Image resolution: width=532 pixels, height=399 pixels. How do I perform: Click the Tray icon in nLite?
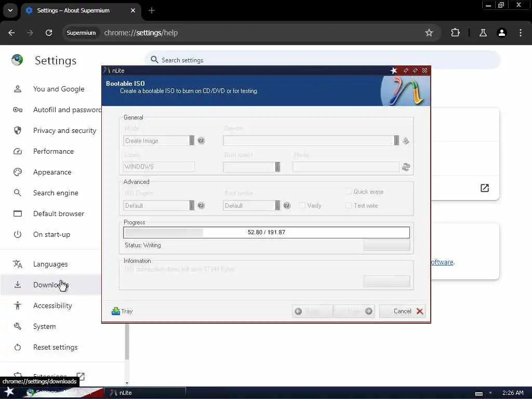pyautogui.click(x=116, y=311)
